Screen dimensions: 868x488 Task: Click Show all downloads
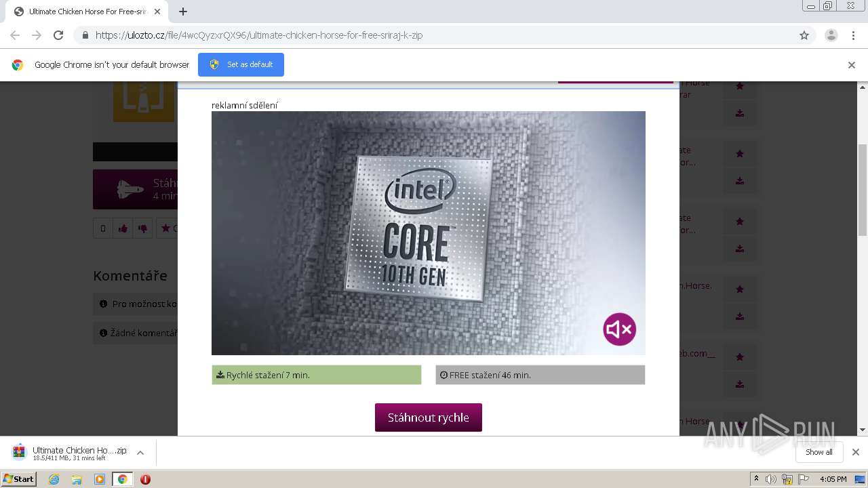(819, 452)
